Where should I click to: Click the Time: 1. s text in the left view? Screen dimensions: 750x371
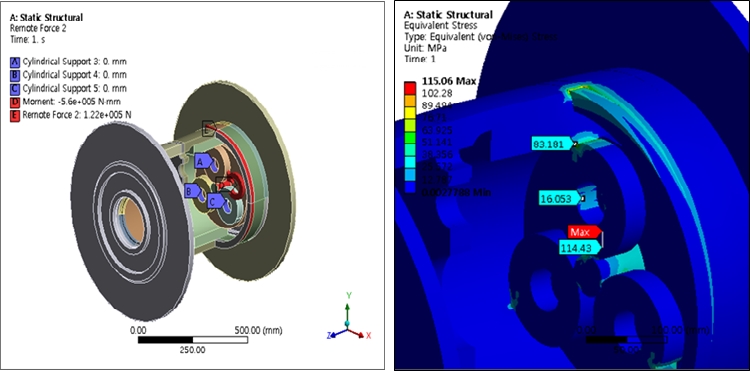click(28, 40)
